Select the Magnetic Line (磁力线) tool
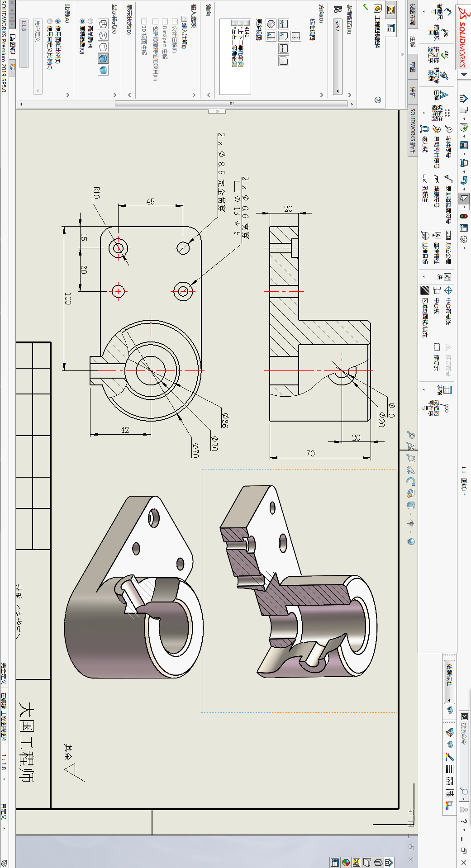Screen dimensions: 471x868 coord(425,139)
